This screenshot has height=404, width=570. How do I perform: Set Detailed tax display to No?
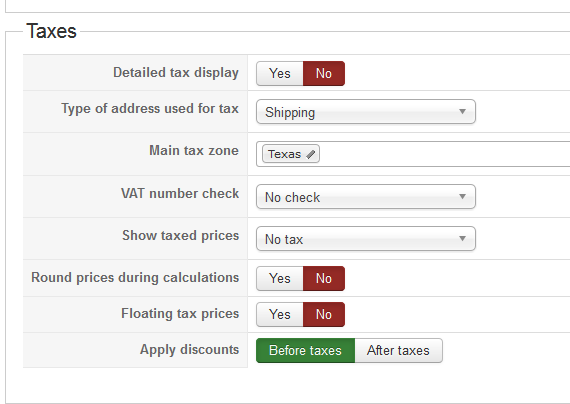(x=324, y=73)
